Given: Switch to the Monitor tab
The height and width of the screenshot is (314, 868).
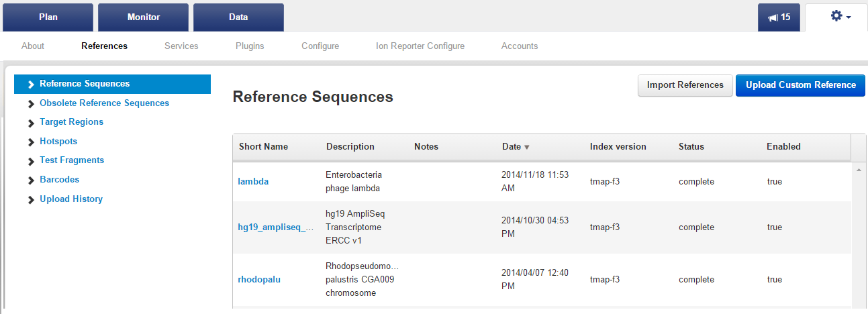Looking at the screenshot, I should click(x=144, y=17).
